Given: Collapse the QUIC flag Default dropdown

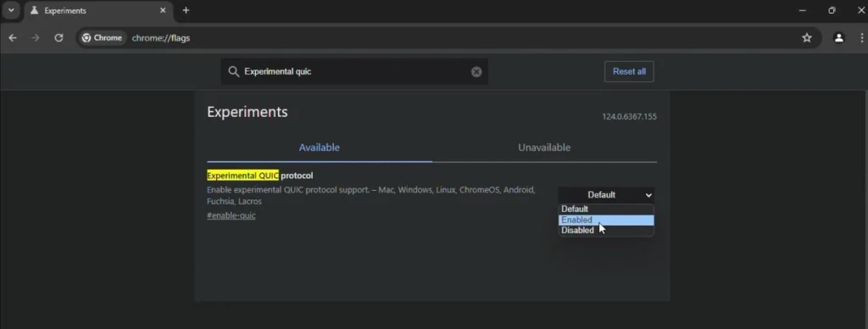Looking at the screenshot, I should [606, 194].
